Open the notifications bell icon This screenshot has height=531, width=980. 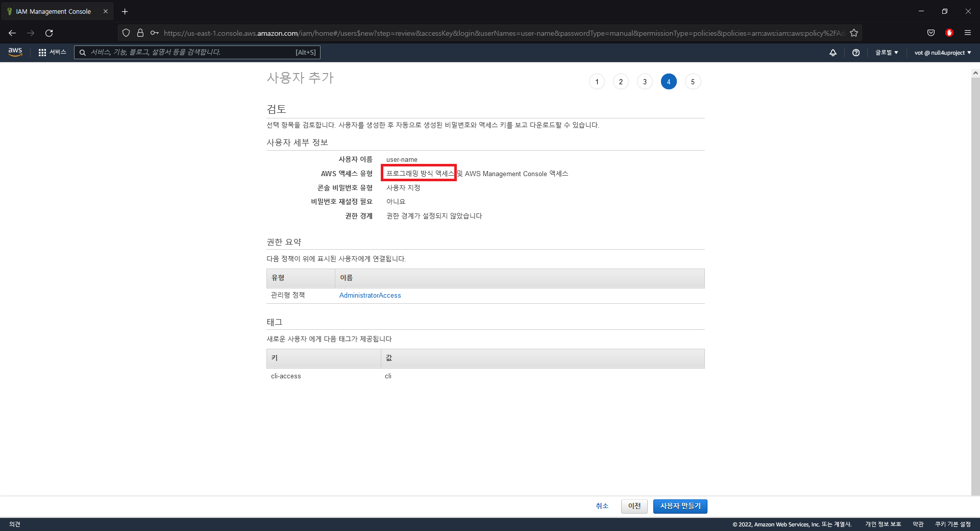point(833,53)
